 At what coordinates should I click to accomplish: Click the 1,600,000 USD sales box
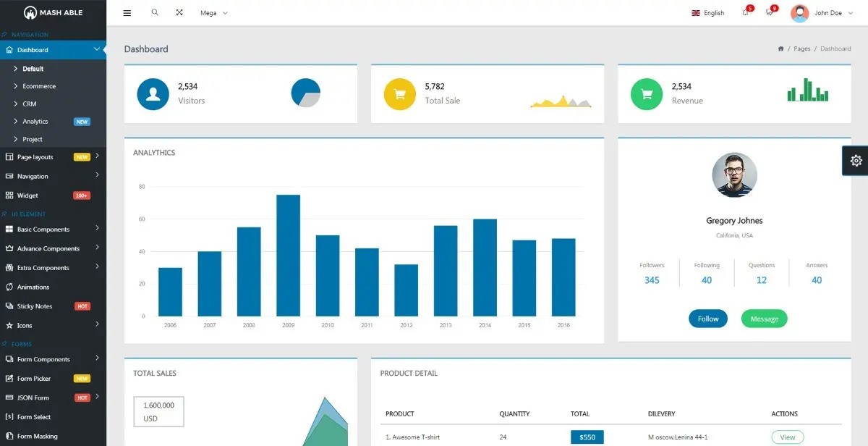pos(158,411)
